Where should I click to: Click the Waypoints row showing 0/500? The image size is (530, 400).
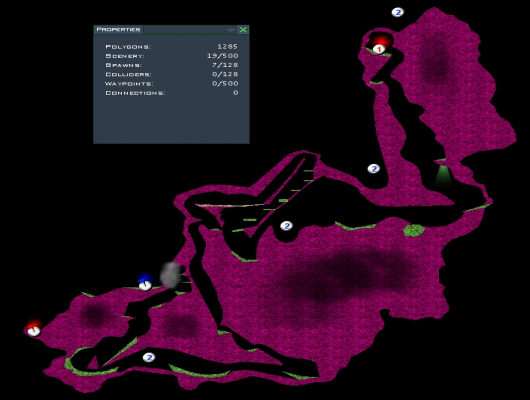pos(172,84)
